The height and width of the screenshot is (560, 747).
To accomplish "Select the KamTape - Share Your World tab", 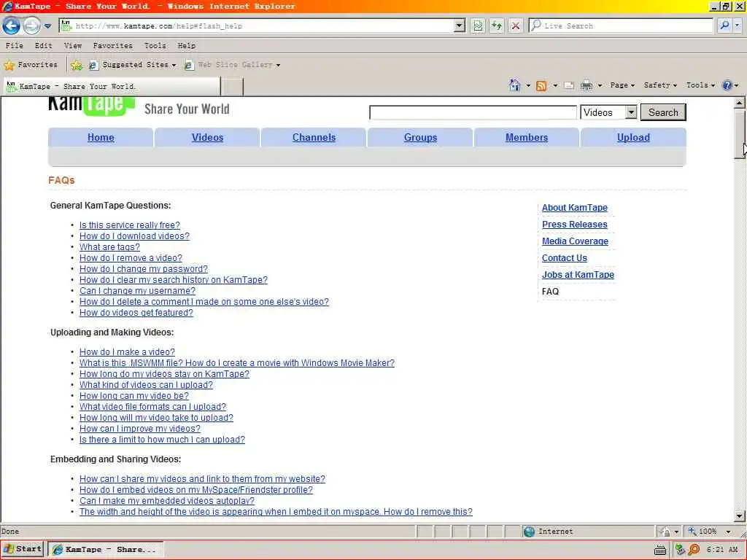I will click(x=112, y=87).
